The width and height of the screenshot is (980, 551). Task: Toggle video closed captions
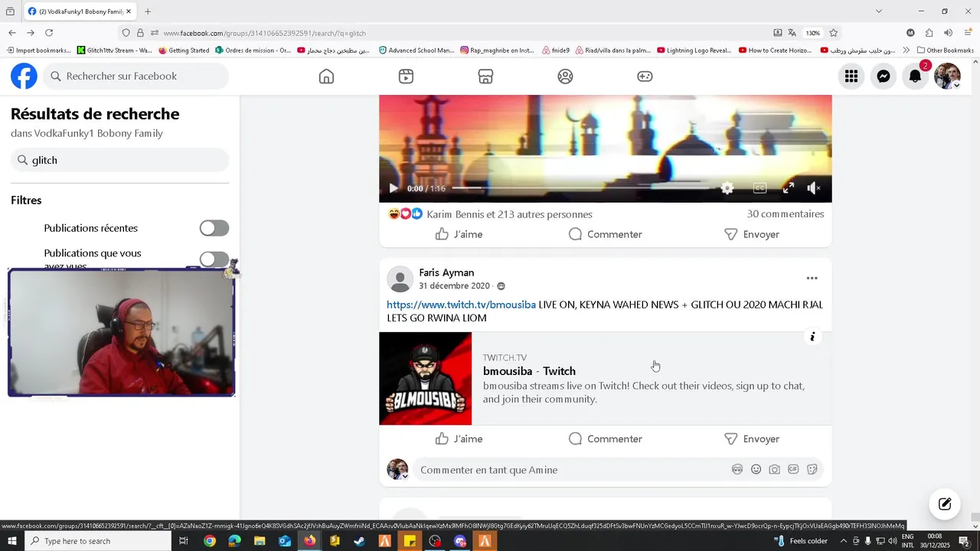click(x=759, y=188)
